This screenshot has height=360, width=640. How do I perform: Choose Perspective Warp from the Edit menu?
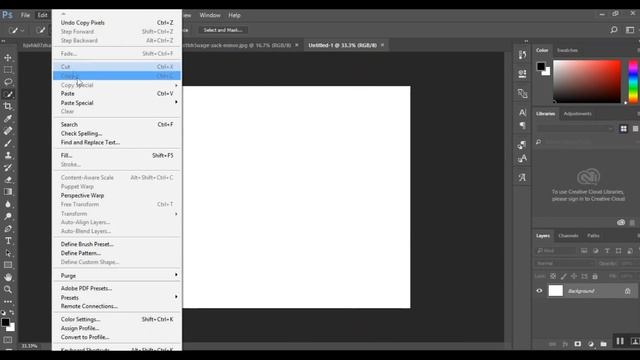[x=117, y=196]
